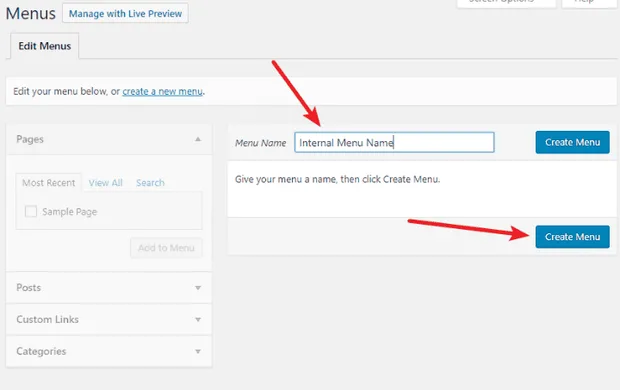The height and width of the screenshot is (390, 620).
Task: Follow the create a new menu link
Action: click(x=163, y=91)
